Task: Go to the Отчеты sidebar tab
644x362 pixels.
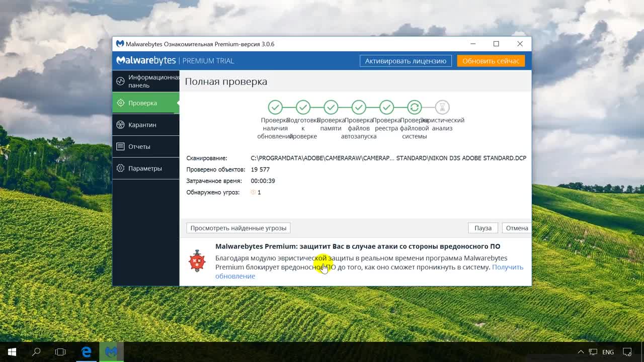Action: [146, 146]
